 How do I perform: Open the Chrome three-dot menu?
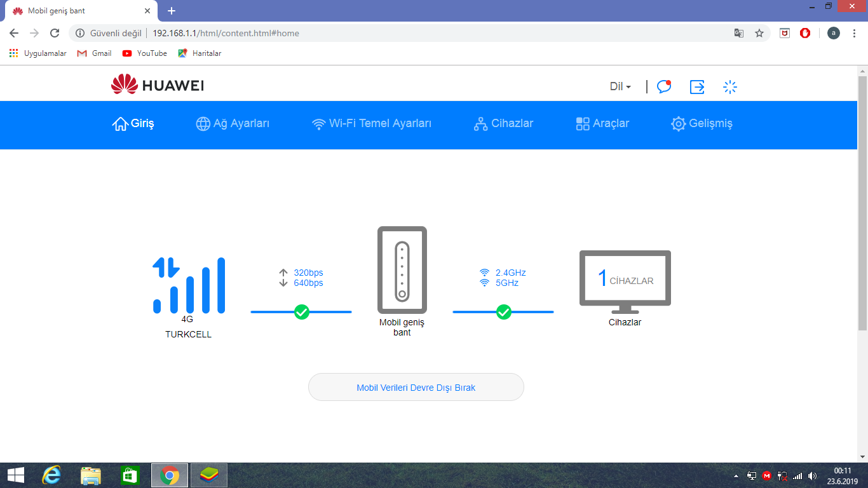(x=855, y=33)
